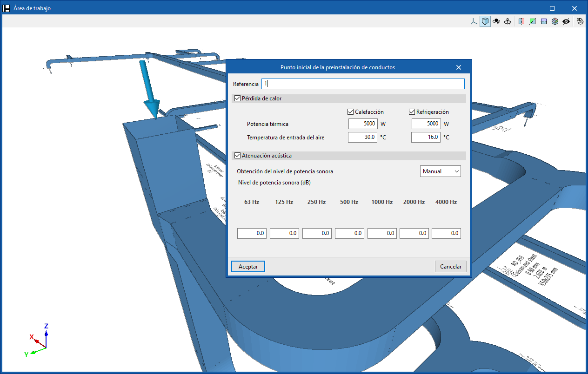The width and height of the screenshot is (588, 374).
Task: Open the Manual sound power dropdown
Action: [440, 171]
